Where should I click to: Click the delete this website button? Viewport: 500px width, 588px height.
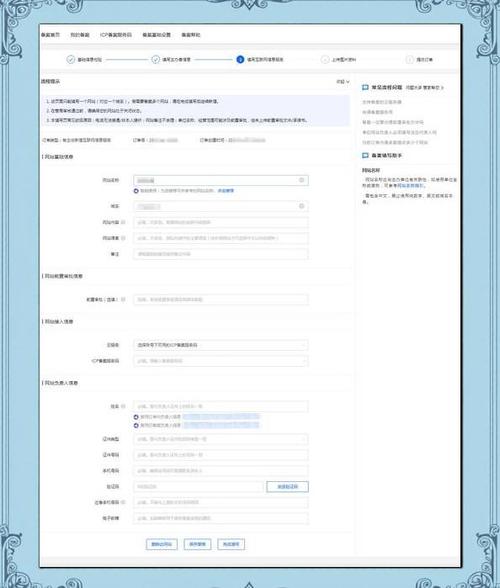pyautogui.click(x=162, y=544)
